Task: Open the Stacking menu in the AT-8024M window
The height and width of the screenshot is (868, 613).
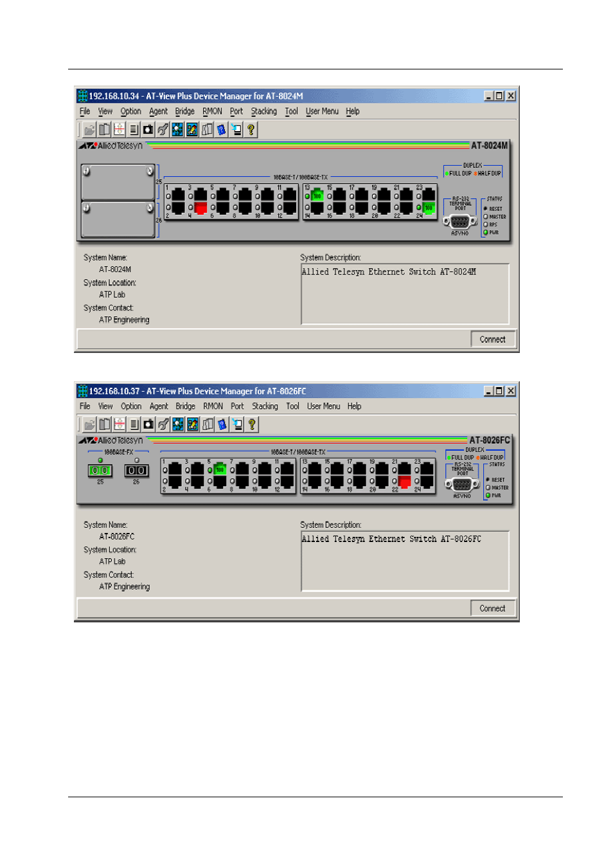Action: click(x=263, y=111)
